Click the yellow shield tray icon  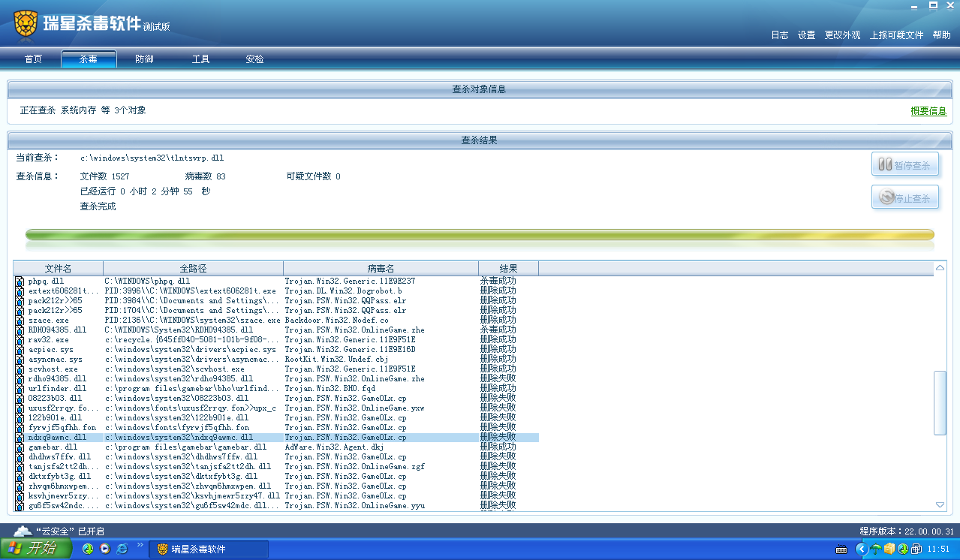click(889, 549)
